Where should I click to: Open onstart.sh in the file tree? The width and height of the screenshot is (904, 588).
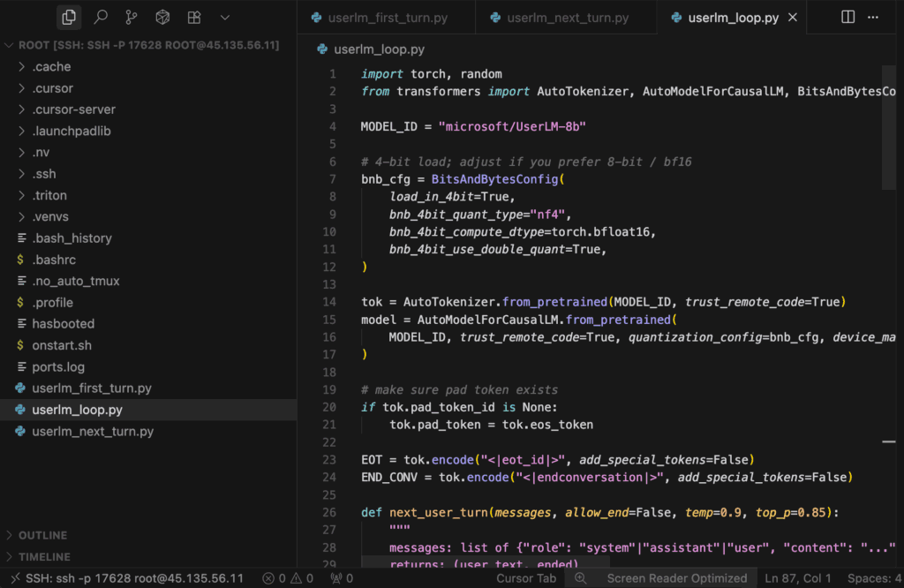(x=61, y=345)
